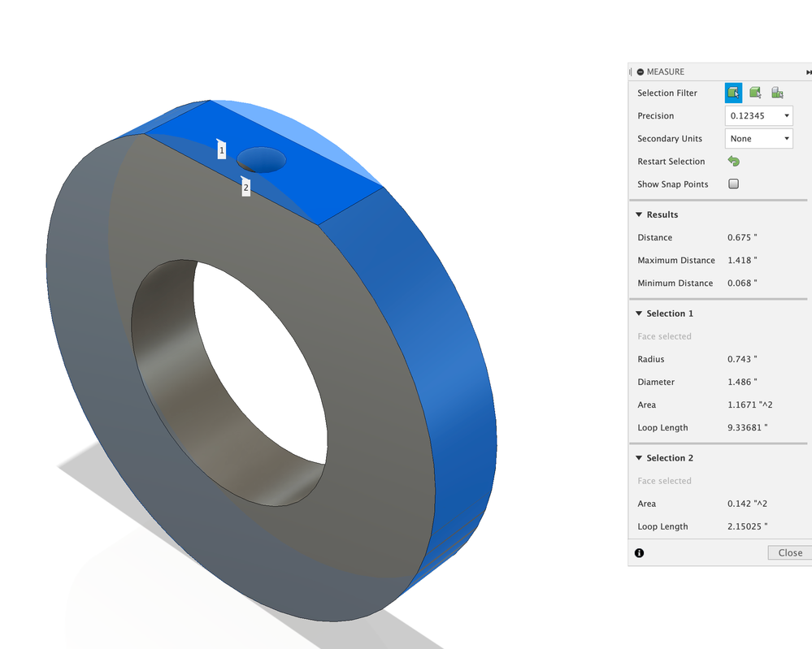The width and height of the screenshot is (812, 649).
Task: Click the Show Snap Points label
Action: (x=673, y=184)
